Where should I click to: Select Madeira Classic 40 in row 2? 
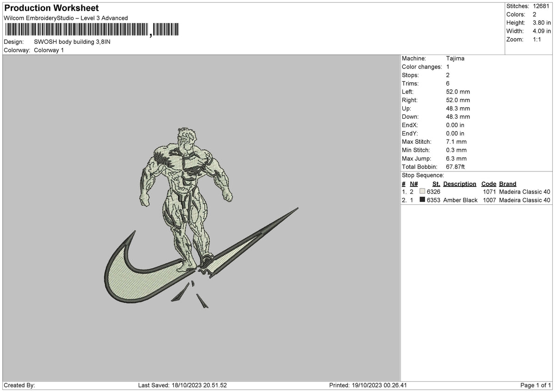coord(524,200)
